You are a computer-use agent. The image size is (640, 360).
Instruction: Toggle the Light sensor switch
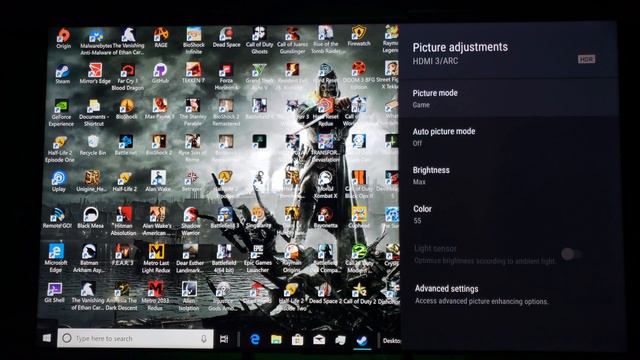pyautogui.click(x=571, y=254)
